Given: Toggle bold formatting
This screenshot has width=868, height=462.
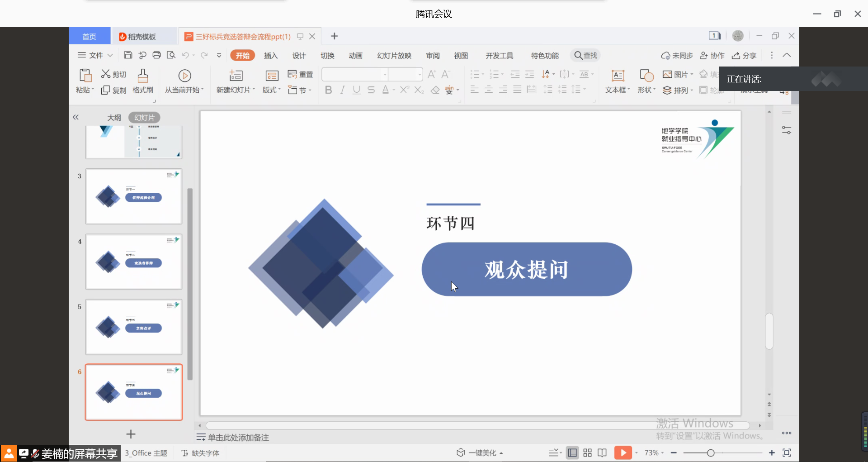Looking at the screenshot, I should click(x=329, y=90).
